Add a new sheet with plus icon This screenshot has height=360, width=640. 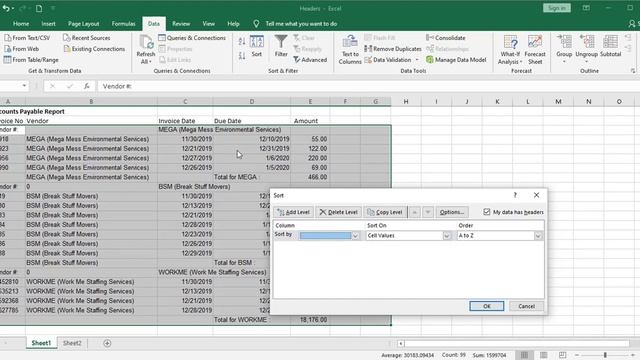click(107, 343)
